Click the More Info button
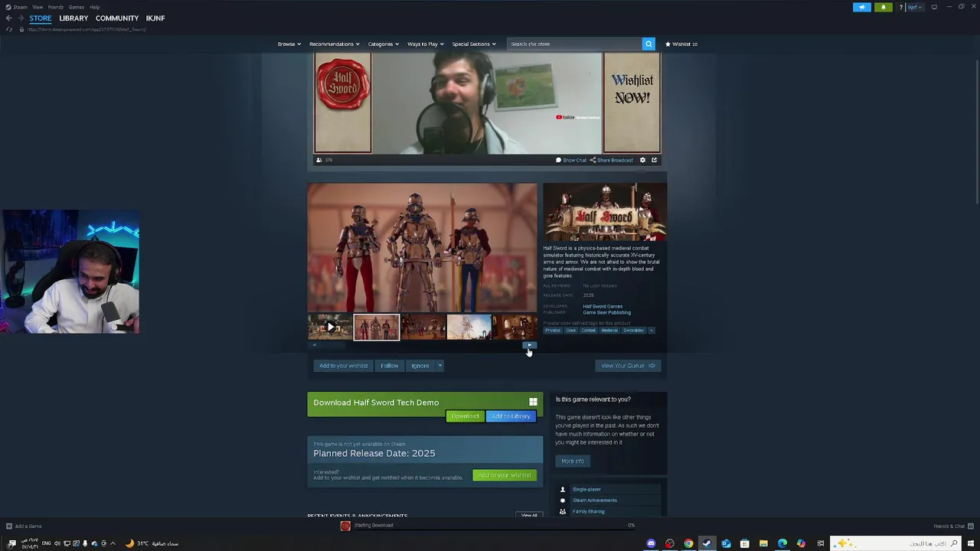 [573, 461]
